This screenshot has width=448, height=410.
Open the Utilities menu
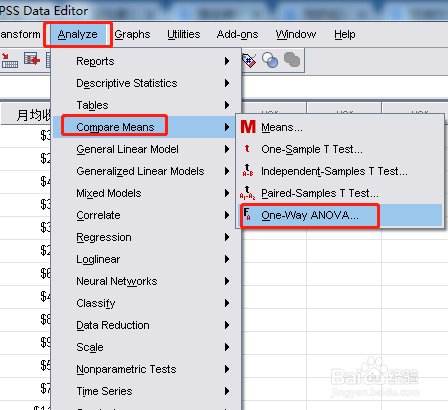pos(184,34)
